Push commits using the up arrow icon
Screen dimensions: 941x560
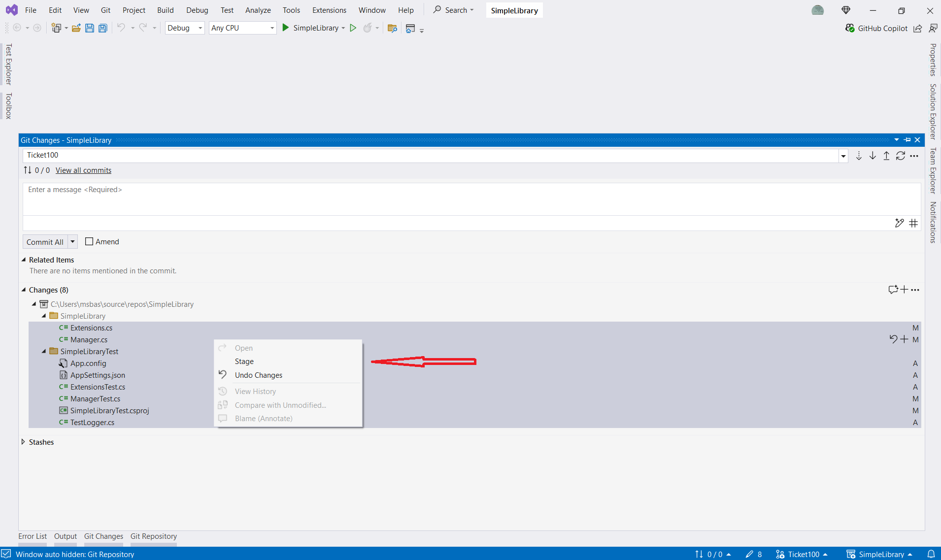tap(886, 156)
